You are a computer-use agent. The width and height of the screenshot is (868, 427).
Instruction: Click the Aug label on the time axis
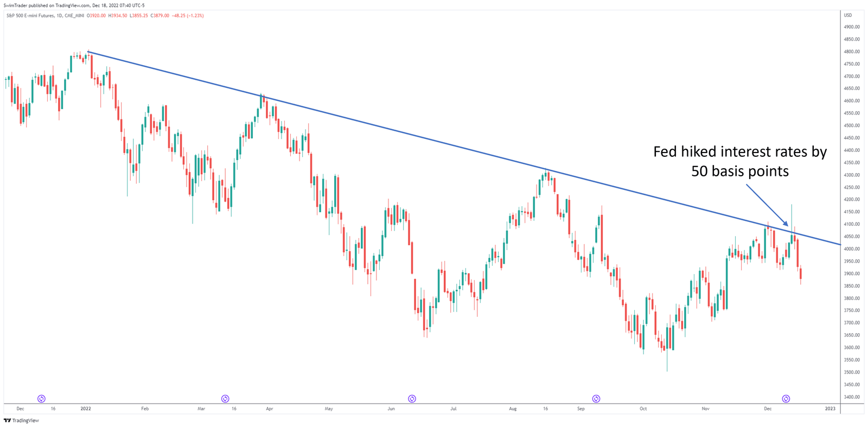tap(513, 409)
